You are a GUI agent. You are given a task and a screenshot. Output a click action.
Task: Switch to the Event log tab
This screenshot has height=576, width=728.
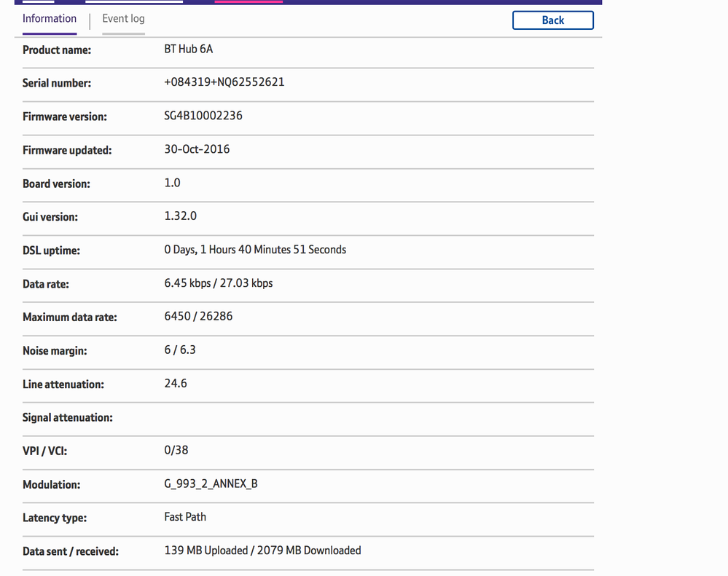(123, 19)
